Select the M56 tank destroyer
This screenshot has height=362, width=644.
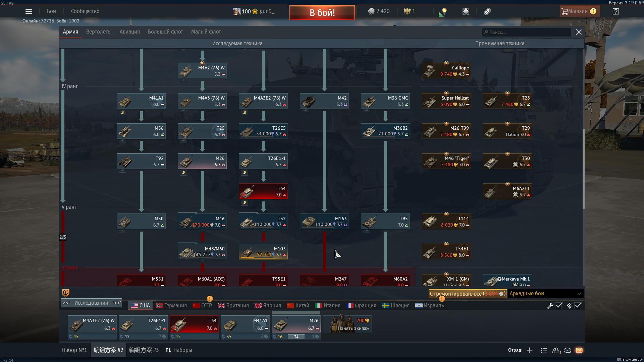tap(141, 131)
